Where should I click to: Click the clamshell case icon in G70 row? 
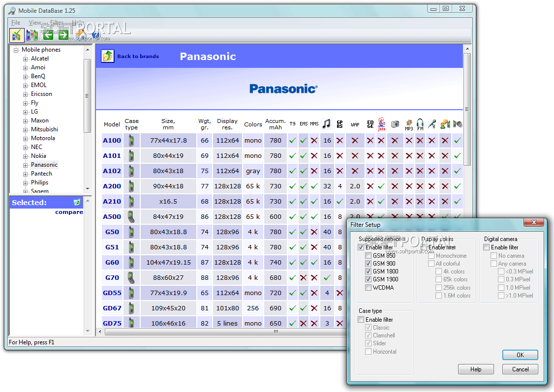131,277
